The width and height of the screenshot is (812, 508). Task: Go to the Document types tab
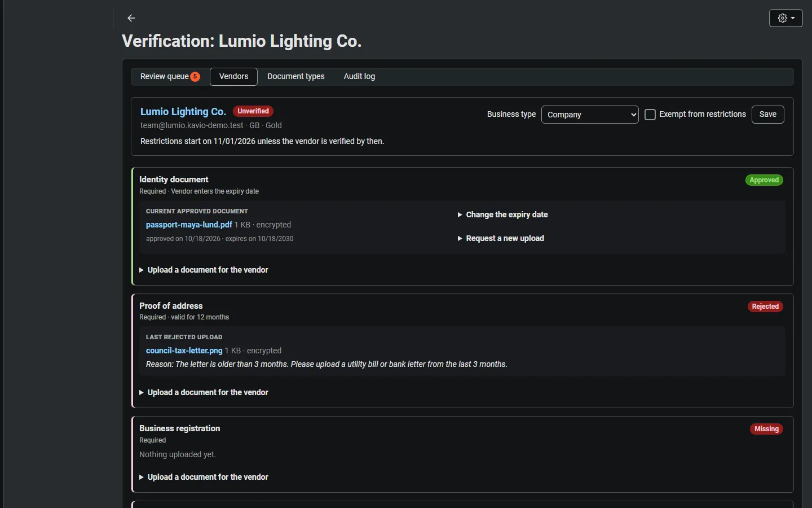click(296, 77)
